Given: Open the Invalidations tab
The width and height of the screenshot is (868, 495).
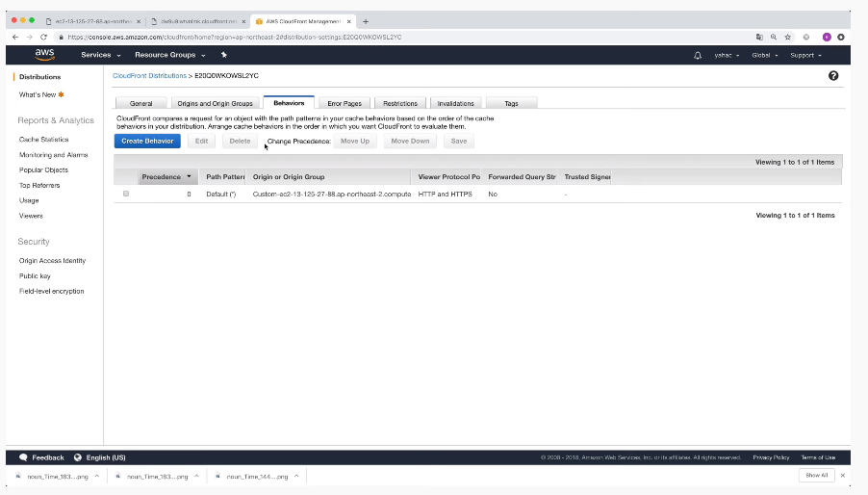Looking at the screenshot, I should point(455,104).
